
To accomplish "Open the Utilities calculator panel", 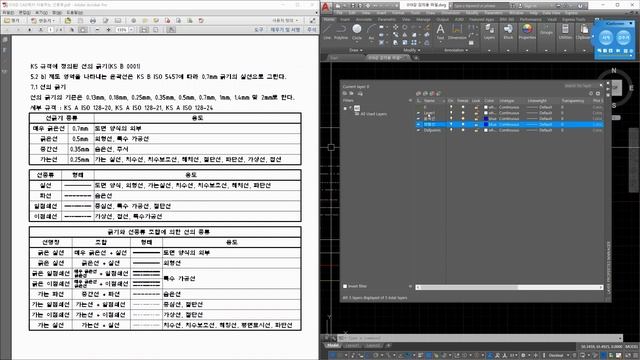I will coord(565,31).
